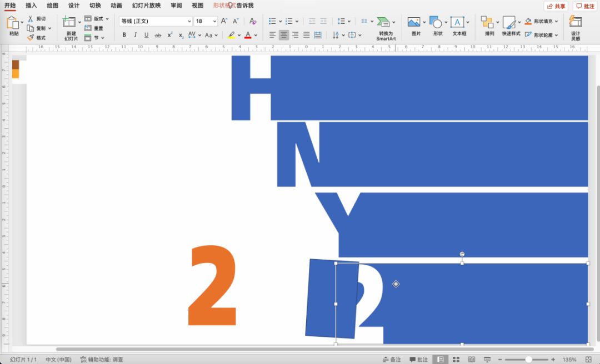
Task: Click the Picture (图片) icon
Action: pos(414,22)
